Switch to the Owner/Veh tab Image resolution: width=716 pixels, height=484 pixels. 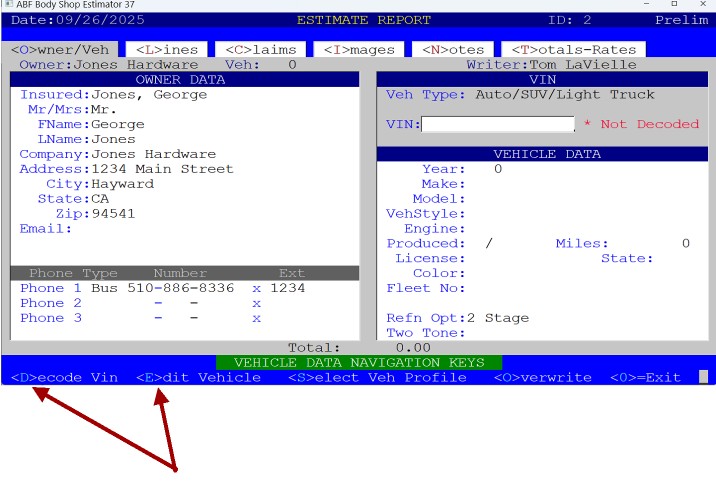[62, 49]
